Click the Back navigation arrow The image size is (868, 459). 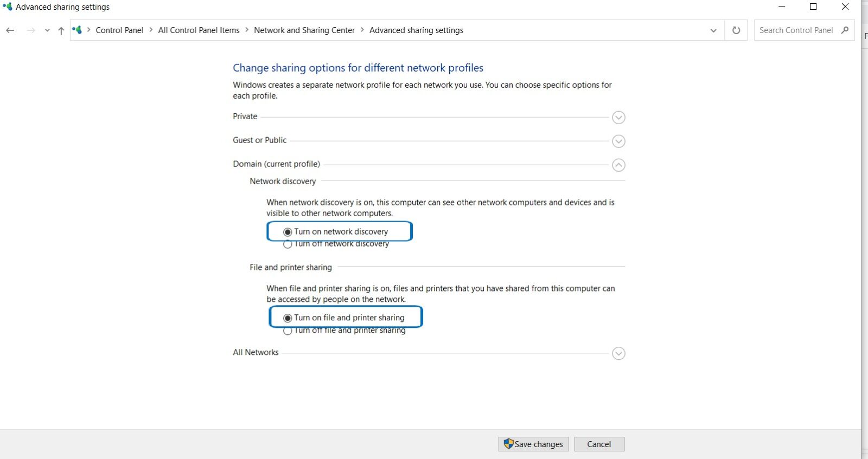10,30
